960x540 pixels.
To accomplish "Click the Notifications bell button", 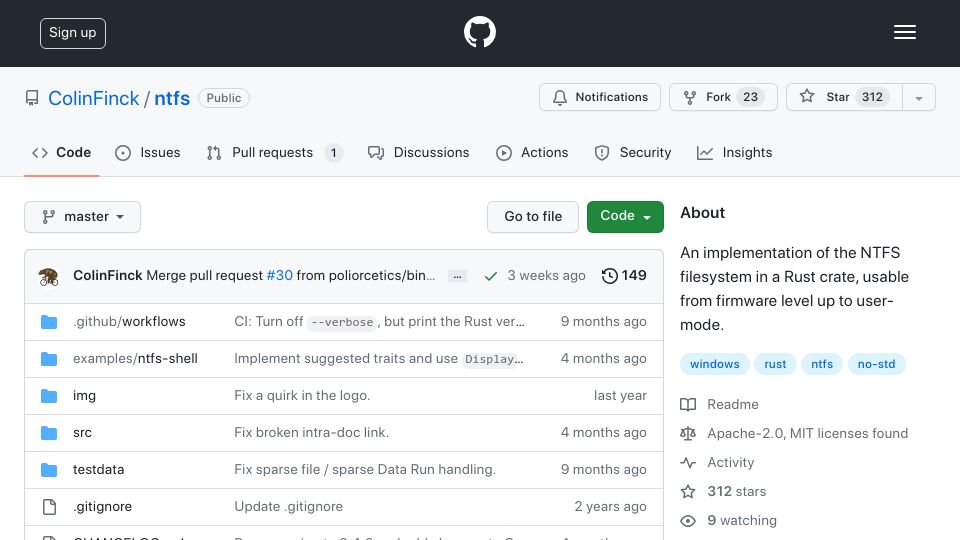I will [x=600, y=97].
